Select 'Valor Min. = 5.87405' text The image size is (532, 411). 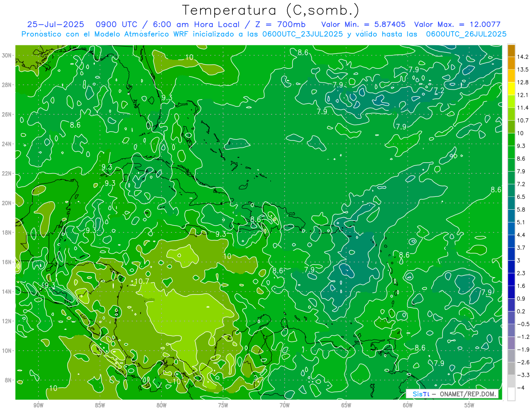point(364,24)
